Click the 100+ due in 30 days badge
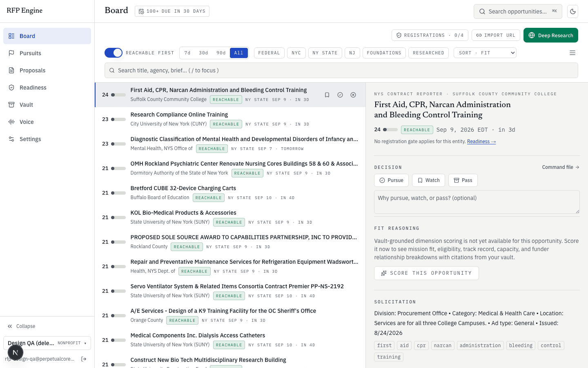Viewport: 588px width, 368px height. pos(172,11)
